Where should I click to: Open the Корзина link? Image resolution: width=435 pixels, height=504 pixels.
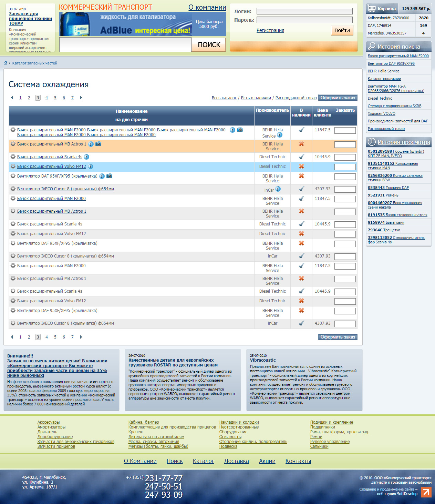tap(387, 9)
